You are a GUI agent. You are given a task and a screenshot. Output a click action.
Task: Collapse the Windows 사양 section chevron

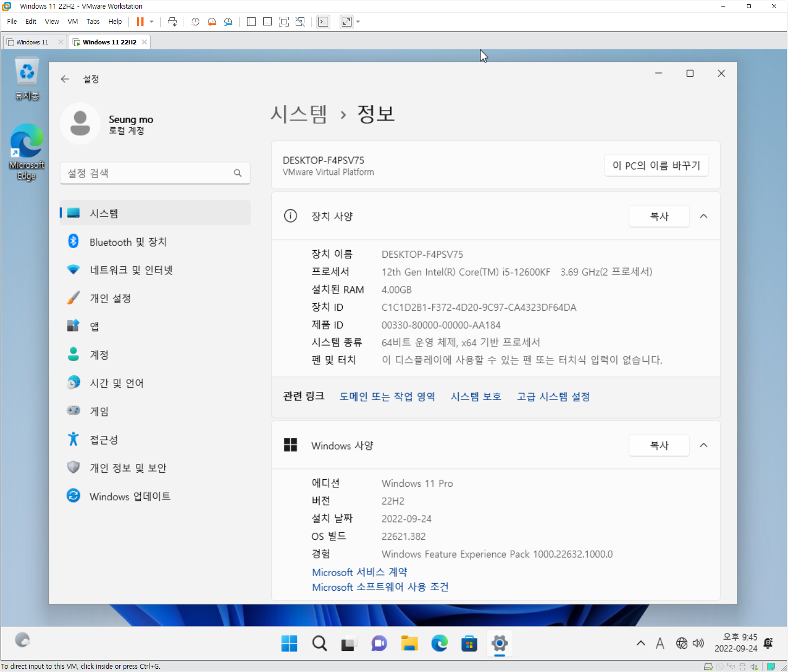click(704, 445)
